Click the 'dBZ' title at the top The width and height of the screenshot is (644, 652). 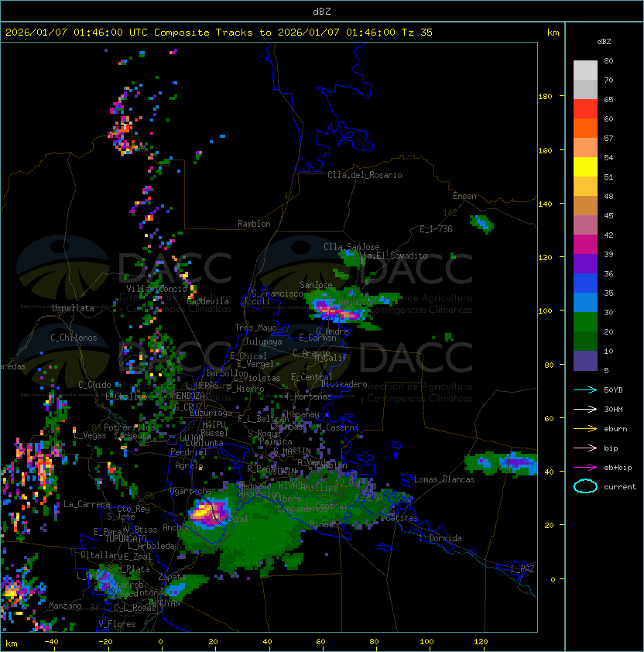[x=322, y=12]
